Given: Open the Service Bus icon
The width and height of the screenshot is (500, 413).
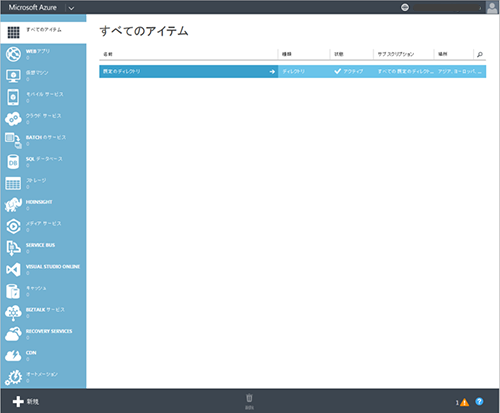Looking at the screenshot, I should (13, 248).
